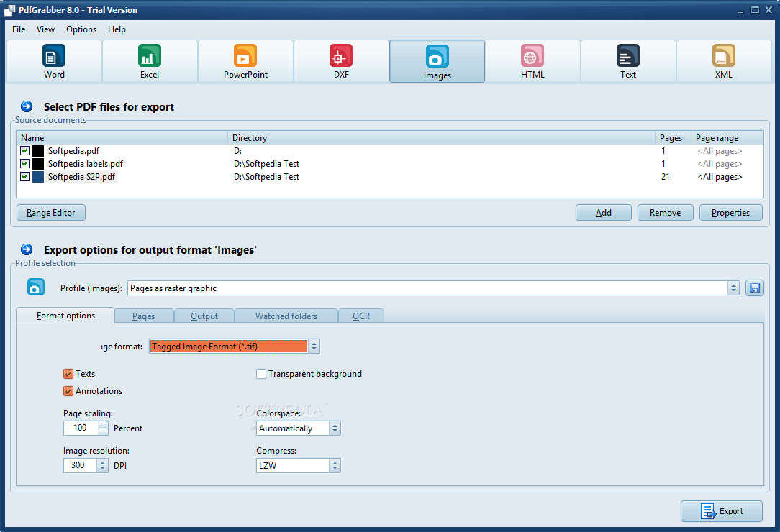Switch to the Pages tab
Screen dimensions: 780x532
coord(144,316)
